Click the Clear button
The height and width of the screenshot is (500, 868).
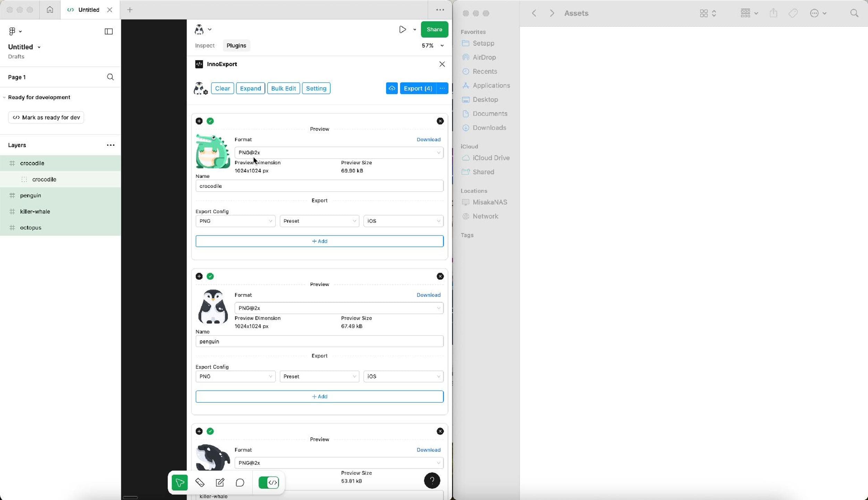[222, 88]
